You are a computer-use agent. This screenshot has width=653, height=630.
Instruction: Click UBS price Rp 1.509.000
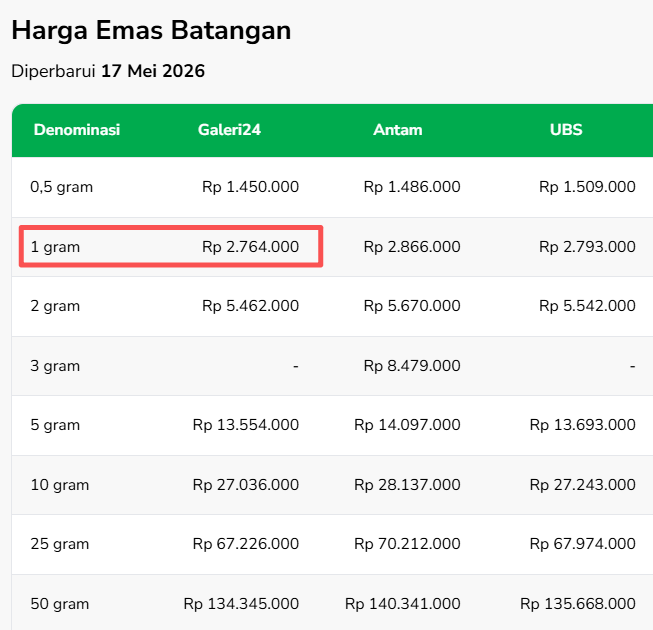pyautogui.click(x=587, y=187)
